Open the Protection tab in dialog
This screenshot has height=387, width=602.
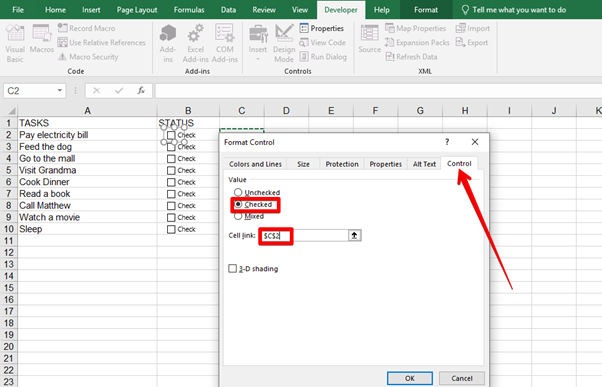coord(342,164)
